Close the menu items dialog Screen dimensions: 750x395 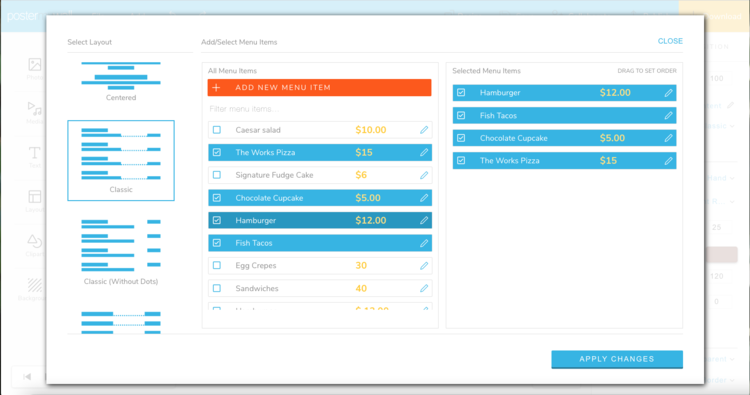[670, 41]
